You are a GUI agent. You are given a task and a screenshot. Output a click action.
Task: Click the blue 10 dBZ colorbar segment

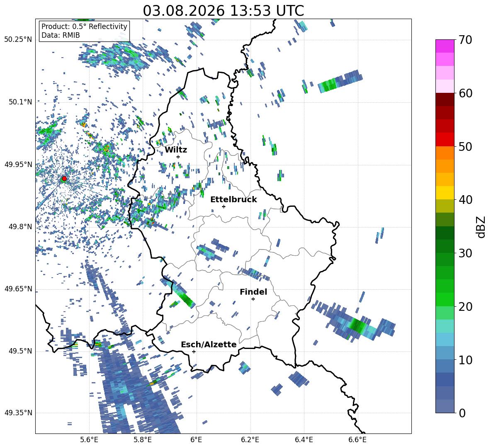click(x=445, y=366)
